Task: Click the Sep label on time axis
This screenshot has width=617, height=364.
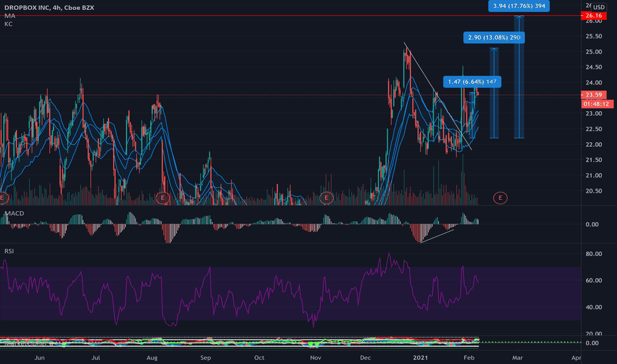Action: (x=205, y=357)
